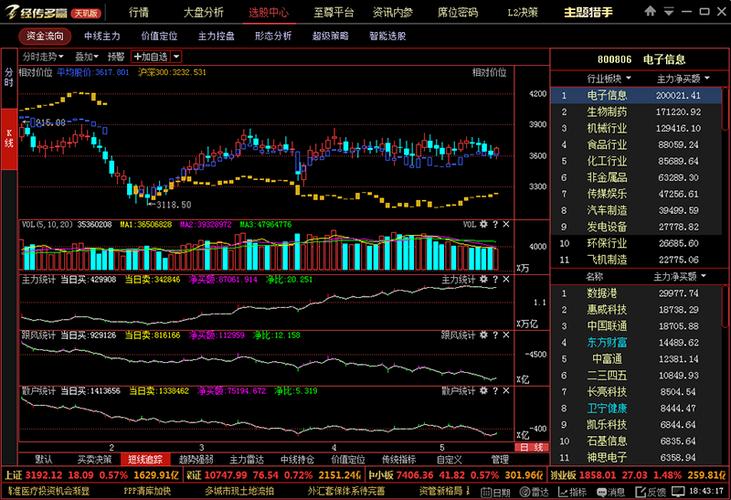Switch to 默认 bottom tab
This screenshot has height=500, width=731.
tap(43, 459)
